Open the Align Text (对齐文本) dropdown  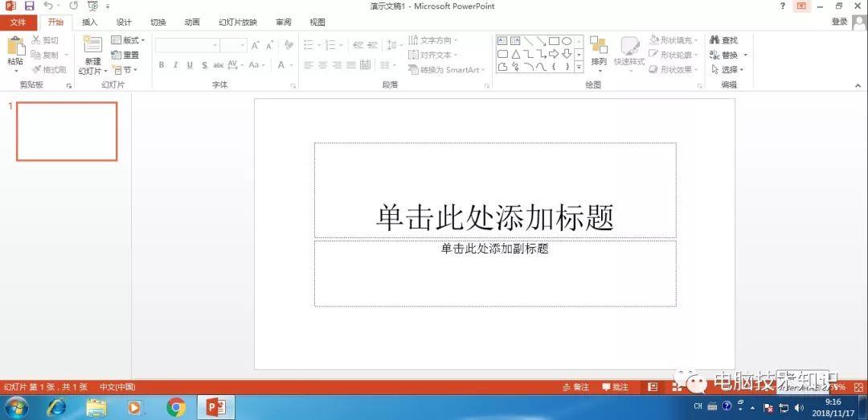coord(433,55)
